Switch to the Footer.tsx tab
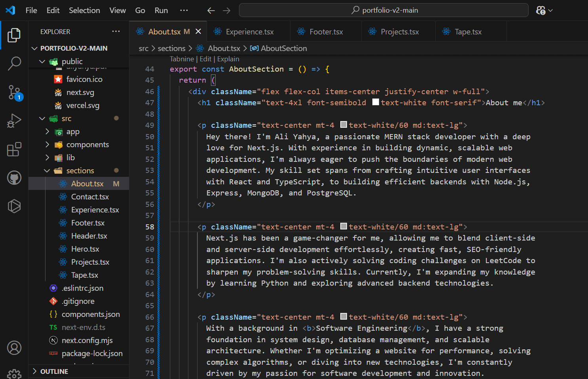This screenshot has height=379, width=588. [x=326, y=32]
